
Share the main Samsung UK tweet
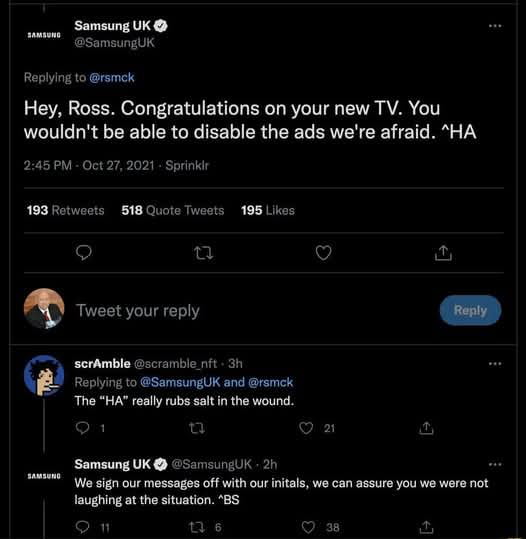tap(443, 253)
